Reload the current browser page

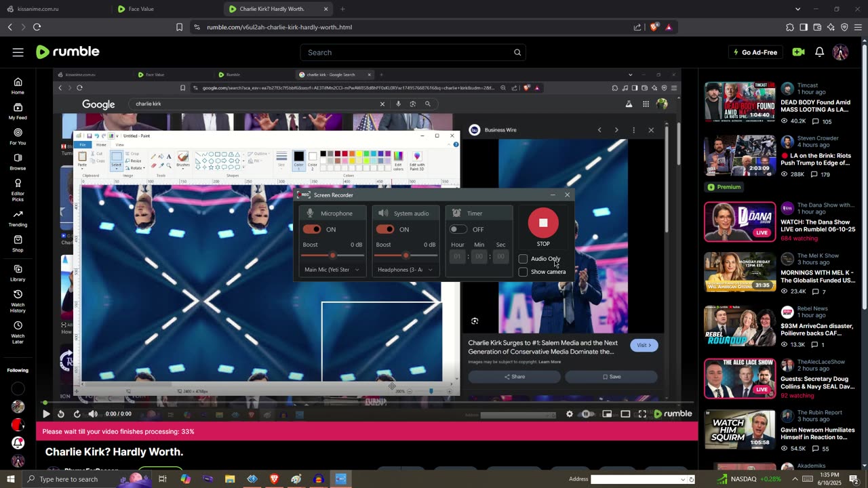pos(37,27)
